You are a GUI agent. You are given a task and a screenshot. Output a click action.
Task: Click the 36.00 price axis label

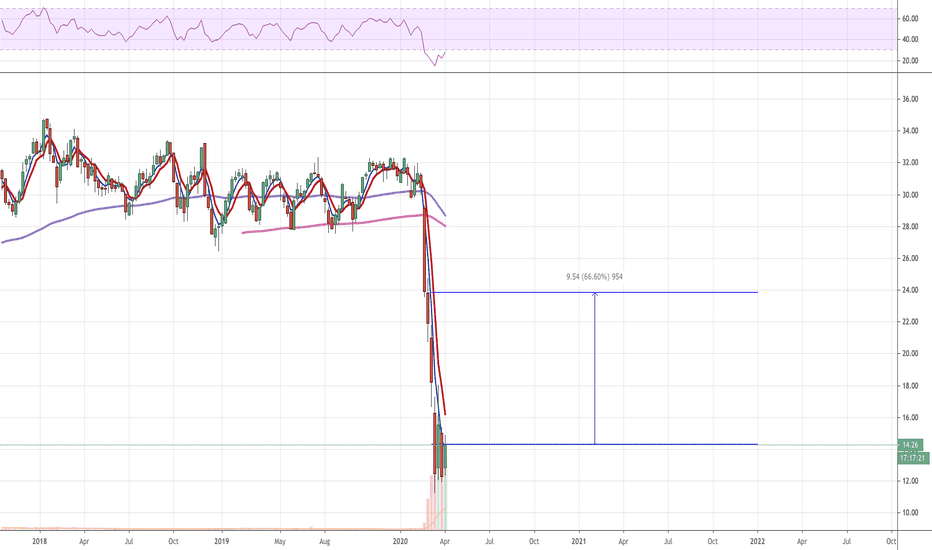[910, 99]
